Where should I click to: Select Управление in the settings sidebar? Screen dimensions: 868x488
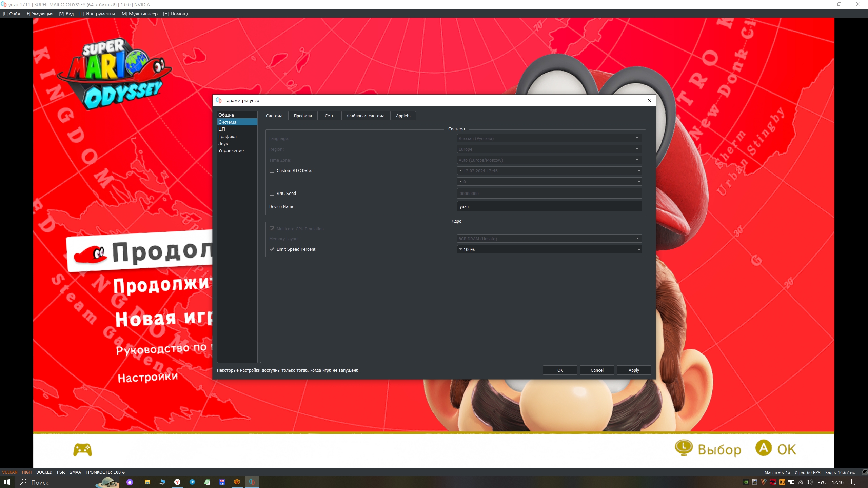[237, 150]
